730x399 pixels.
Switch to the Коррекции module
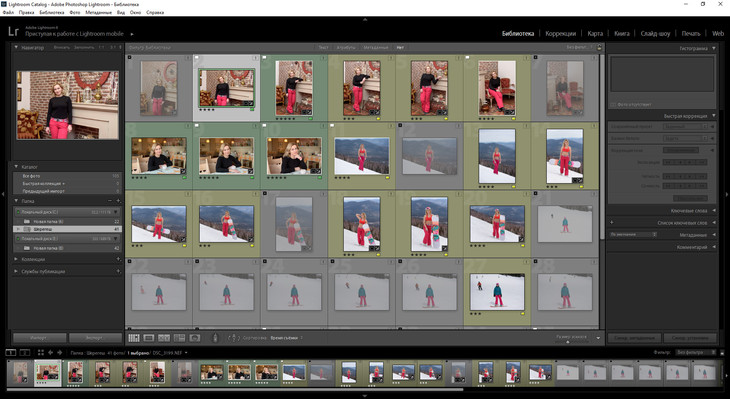coord(561,34)
